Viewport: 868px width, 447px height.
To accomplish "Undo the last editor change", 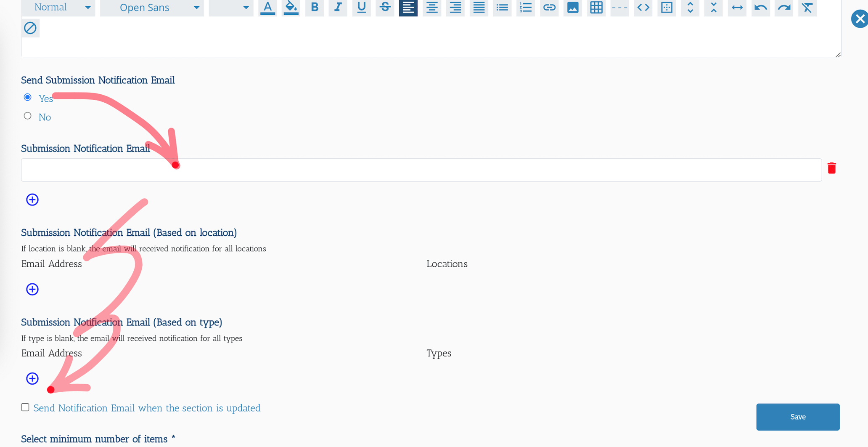I will click(x=760, y=7).
